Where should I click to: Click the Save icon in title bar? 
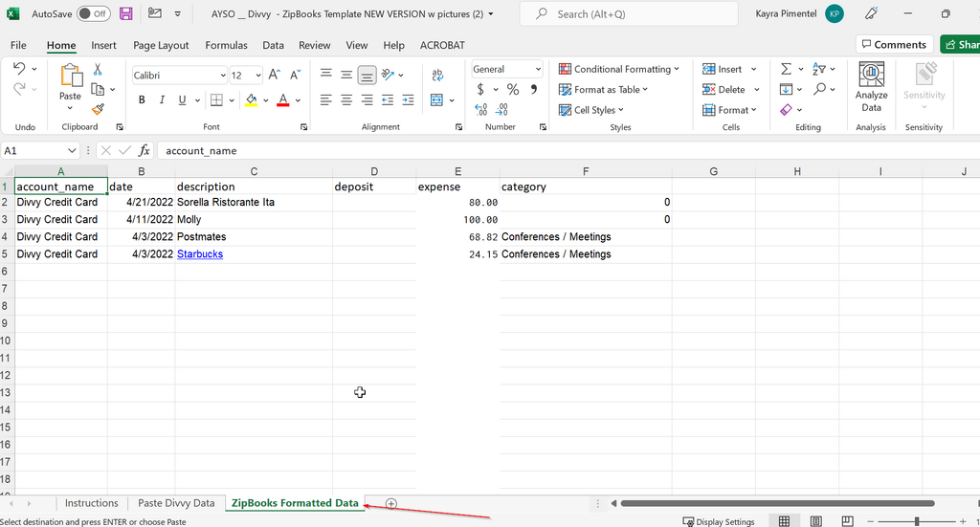tap(126, 14)
